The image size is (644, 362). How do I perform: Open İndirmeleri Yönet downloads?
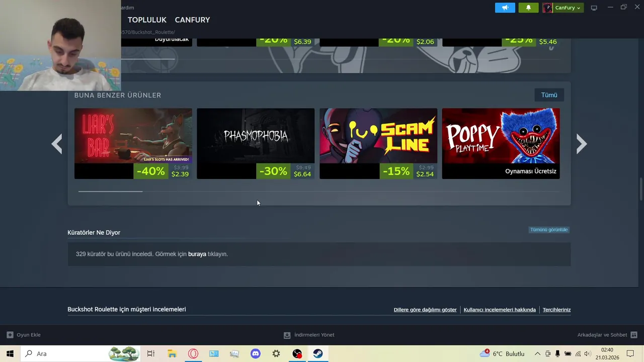click(x=309, y=335)
